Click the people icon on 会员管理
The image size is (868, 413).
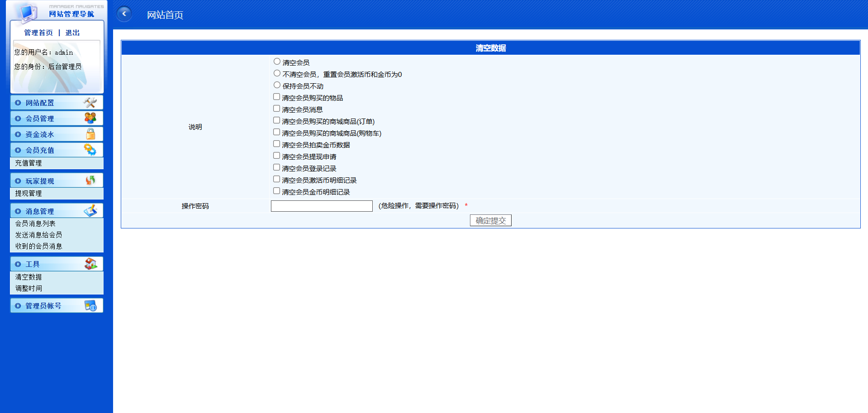tap(90, 118)
